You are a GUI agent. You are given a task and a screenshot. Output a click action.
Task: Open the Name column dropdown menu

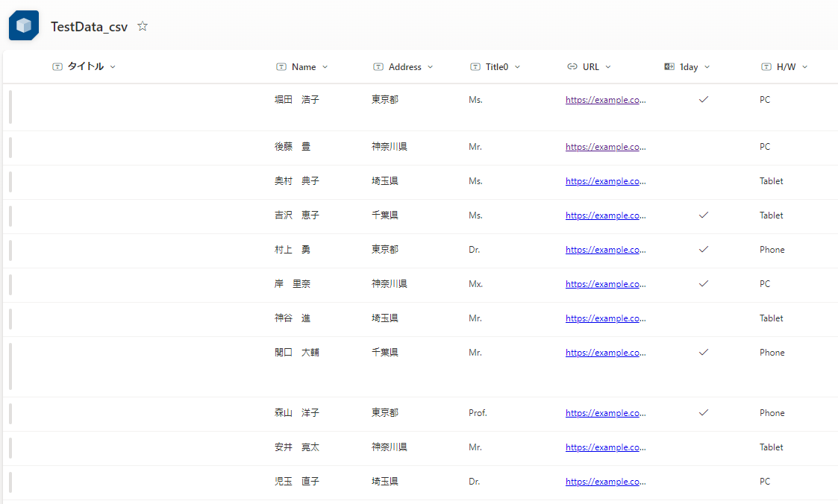coord(325,67)
